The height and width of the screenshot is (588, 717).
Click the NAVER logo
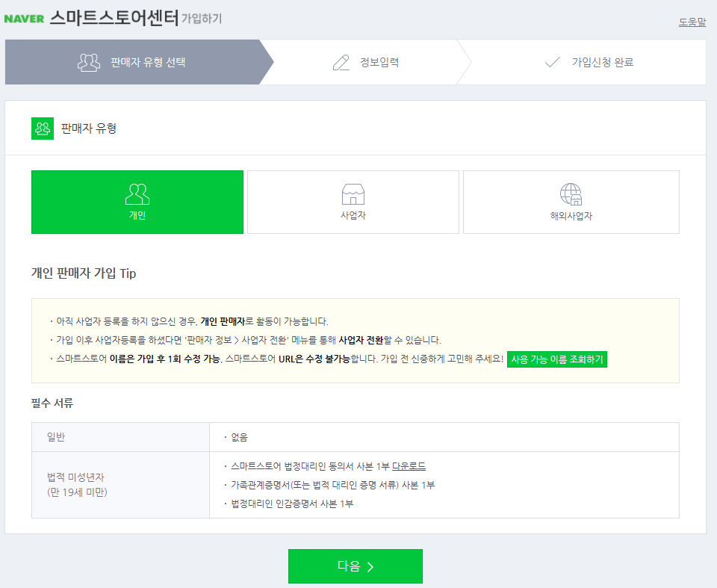pos(24,19)
